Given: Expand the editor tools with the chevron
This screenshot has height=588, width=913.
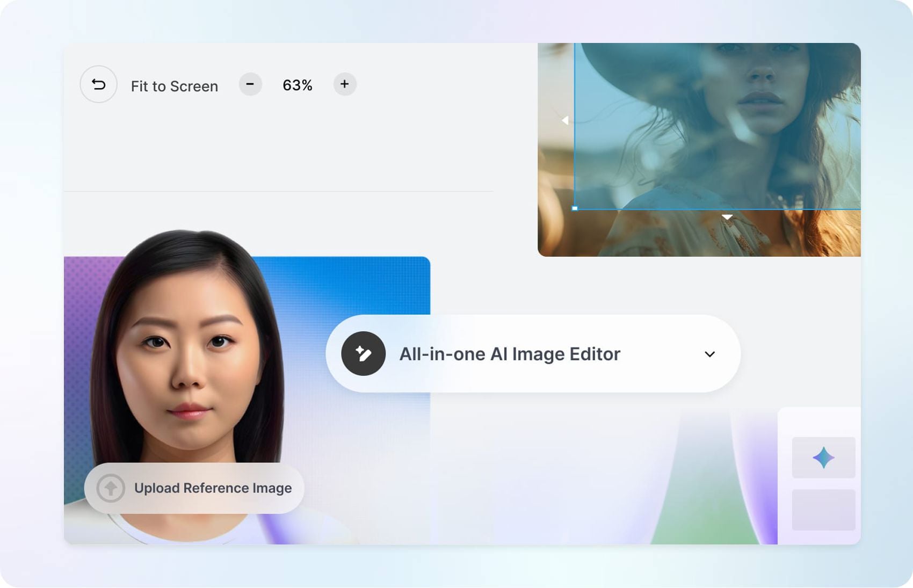Looking at the screenshot, I should tap(710, 354).
